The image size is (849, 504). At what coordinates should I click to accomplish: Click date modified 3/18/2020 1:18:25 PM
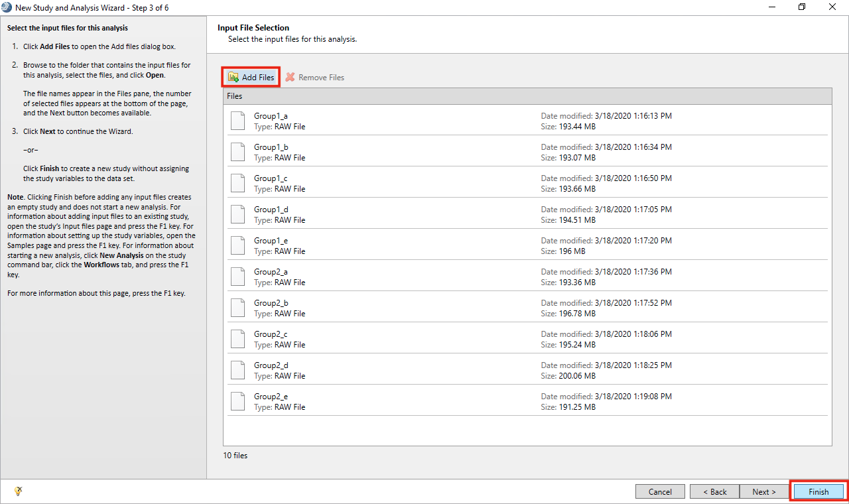[633, 365]
